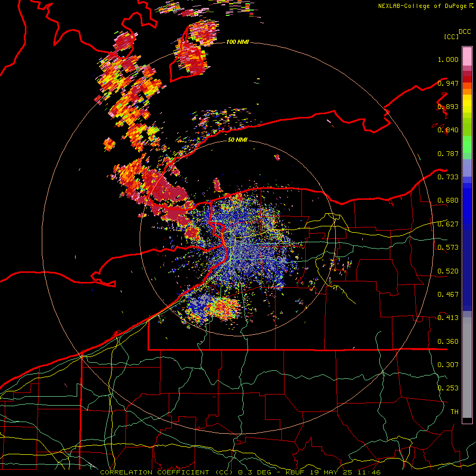Select the 1.000 scale value

(448, 59)
